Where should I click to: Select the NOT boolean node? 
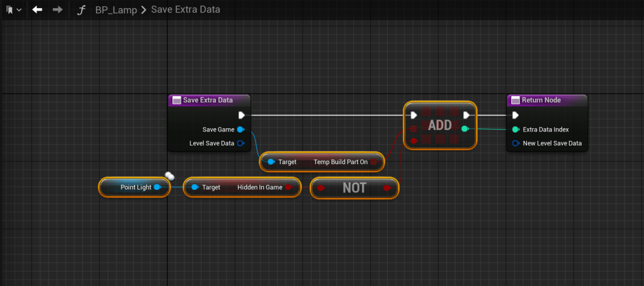pyautogui.click(x=354, y=187)
